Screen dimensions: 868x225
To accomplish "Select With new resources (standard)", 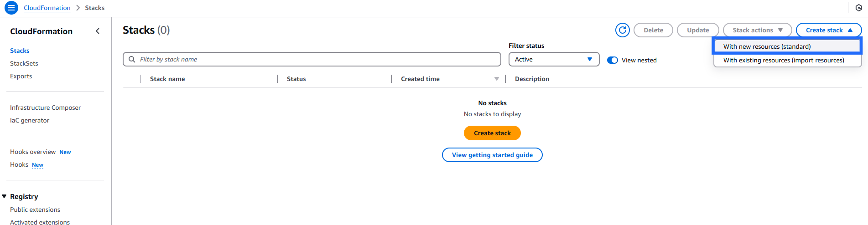I will pos(767,46).
